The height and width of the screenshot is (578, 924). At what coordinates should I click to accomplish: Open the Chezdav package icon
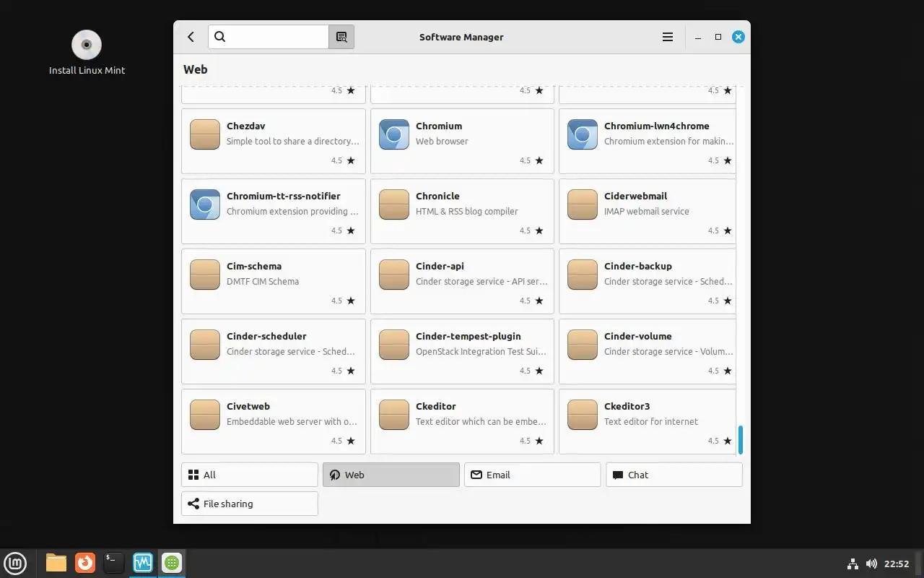[x=205, y=134]
